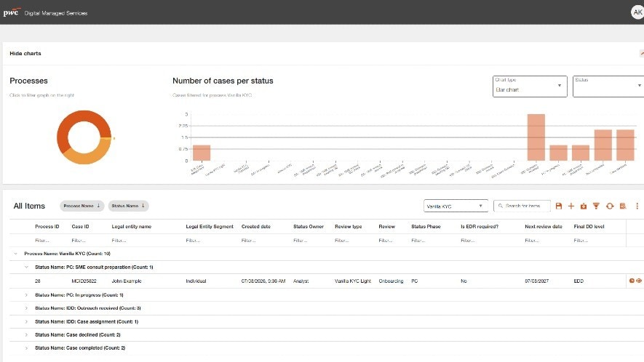Collapse PC: SME consult preparation group
Screen dimensions: 644x362
pos(26,268)
